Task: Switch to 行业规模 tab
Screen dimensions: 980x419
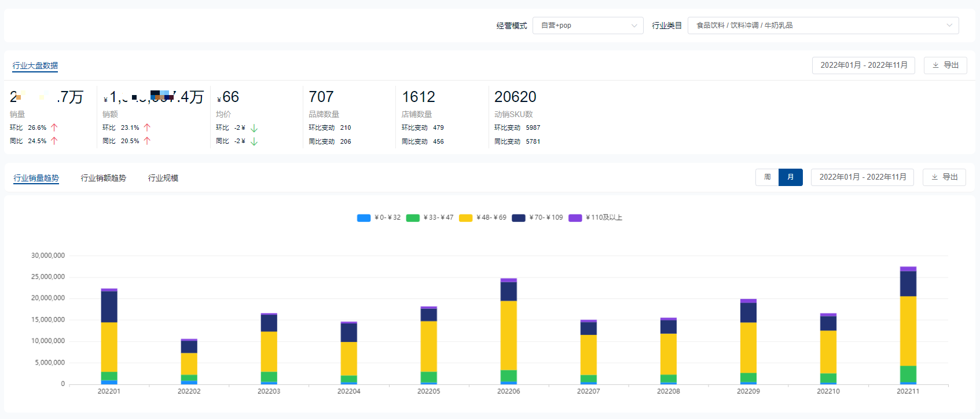Action: (x=163, y=178)
